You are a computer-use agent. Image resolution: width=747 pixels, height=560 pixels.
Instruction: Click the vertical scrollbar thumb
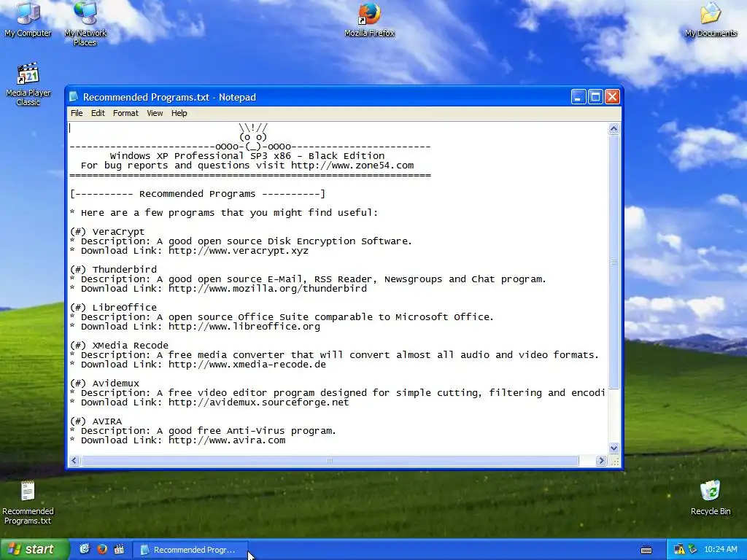click(614, 262)
